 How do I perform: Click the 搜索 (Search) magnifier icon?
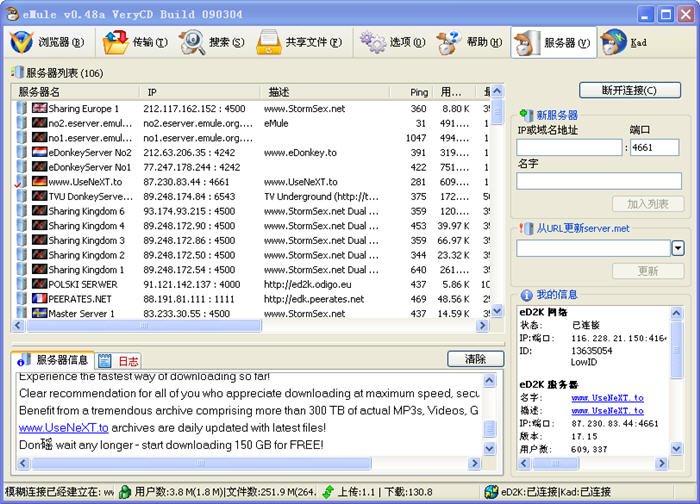(x=192, y=42)
